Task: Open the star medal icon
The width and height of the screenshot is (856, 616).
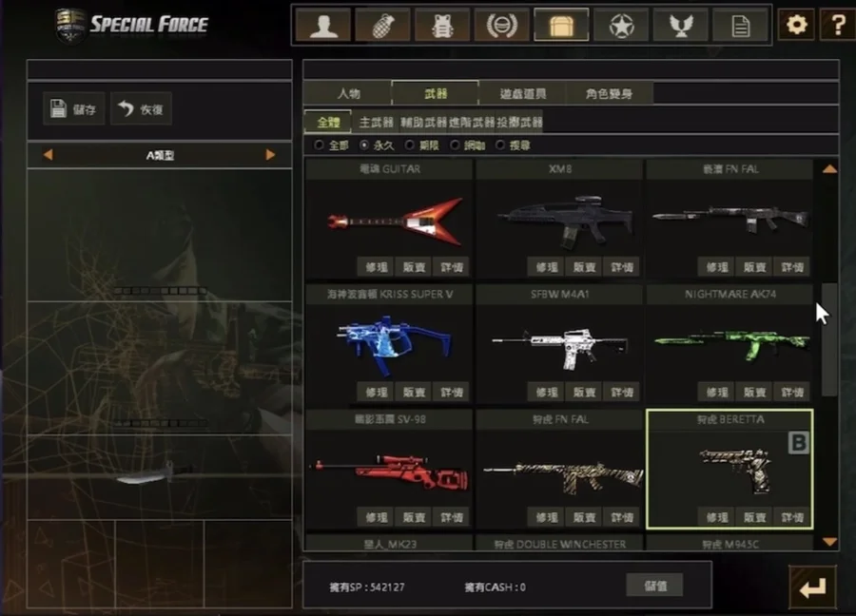Action: (x=621, y=25)
